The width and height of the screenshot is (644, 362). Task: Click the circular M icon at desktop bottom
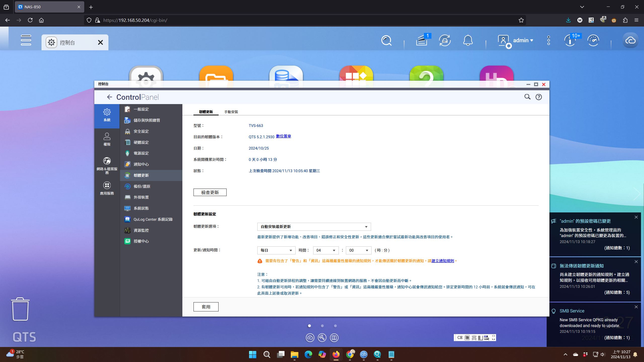tap(334, 338)
